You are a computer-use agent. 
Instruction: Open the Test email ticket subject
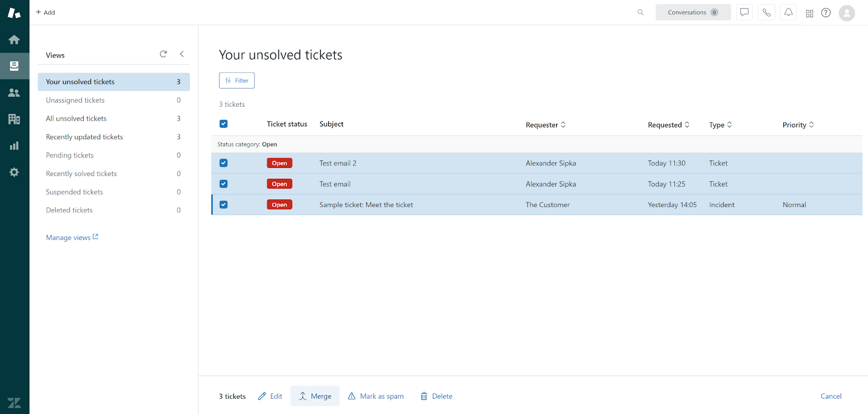click(x=335, y=184)
